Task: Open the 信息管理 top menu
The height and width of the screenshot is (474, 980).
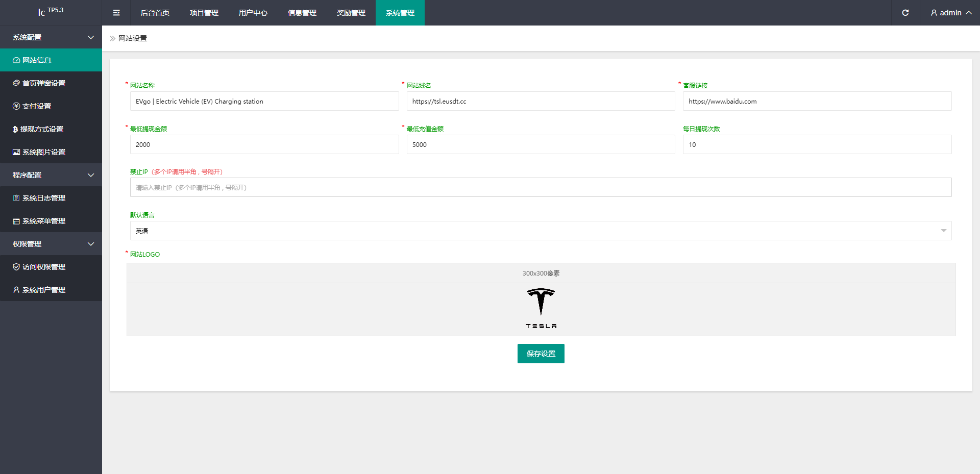Action: (302, 13)
